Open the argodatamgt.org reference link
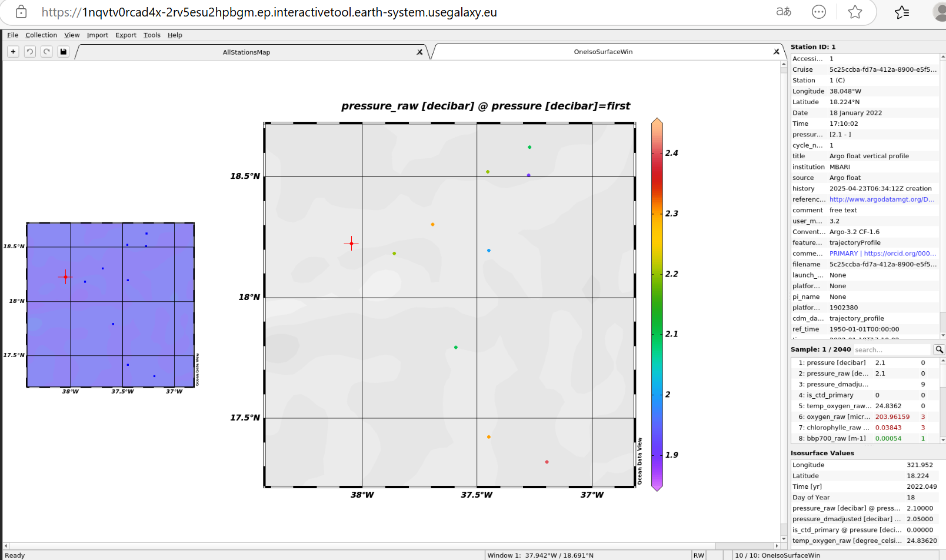 point(881,199)
